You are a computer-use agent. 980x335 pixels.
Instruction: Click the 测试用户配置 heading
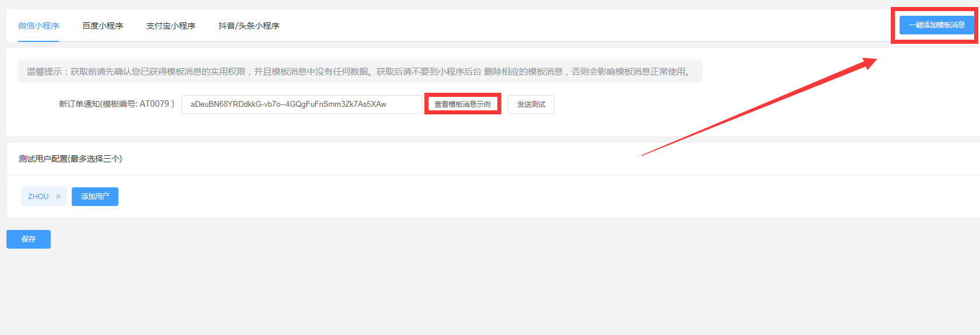70,159
